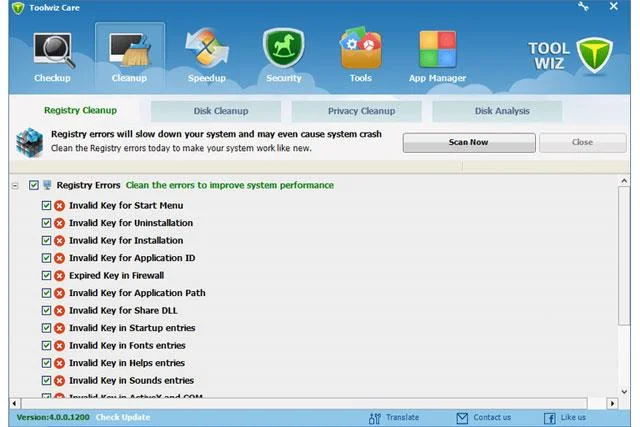Open the Tools toolbox icon
Viewport: 640px width, 427px height.
pyautogui.click(x=361, y=48)
